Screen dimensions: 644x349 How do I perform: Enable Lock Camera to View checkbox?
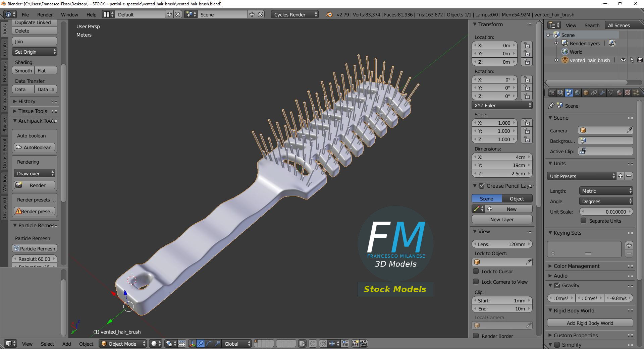476,282
